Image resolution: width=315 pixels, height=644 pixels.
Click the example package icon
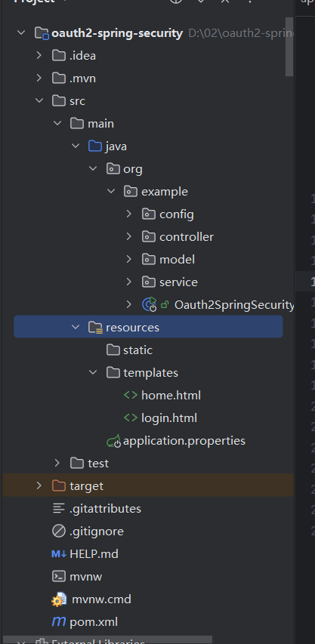[131, 191]
